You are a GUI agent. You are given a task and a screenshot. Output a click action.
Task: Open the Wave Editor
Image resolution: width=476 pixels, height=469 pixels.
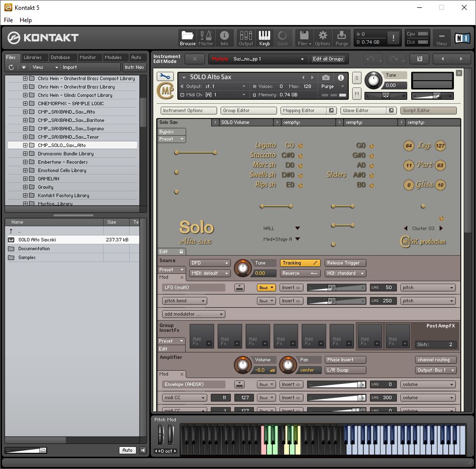[364, 111]
